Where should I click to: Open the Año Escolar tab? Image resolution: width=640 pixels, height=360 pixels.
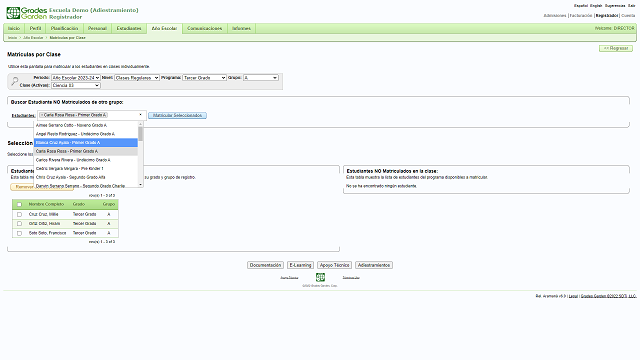(x=164, y=28)
